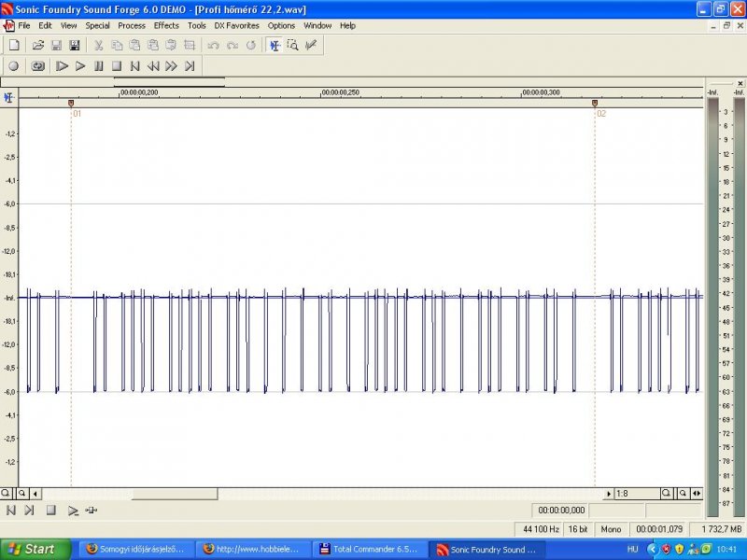Click the Save floppy disk icon
747x560 pixels.
tap(56, 45)
